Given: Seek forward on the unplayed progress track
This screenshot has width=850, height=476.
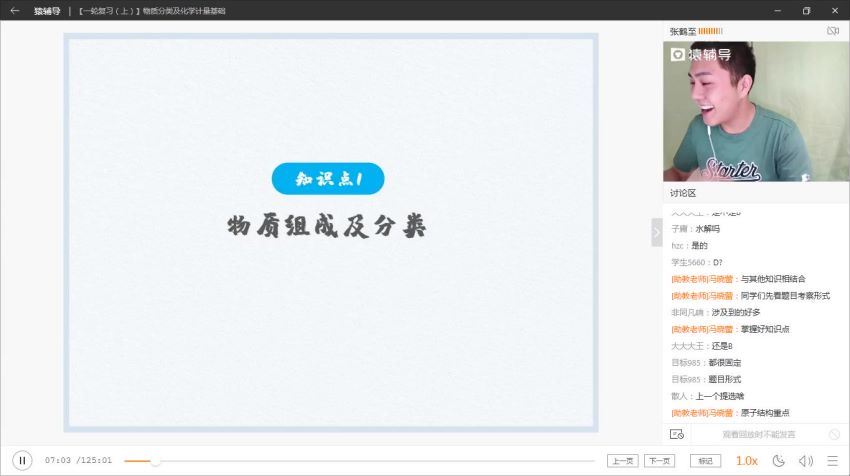Looking at the screenshot, I should (x=378, y=461).
